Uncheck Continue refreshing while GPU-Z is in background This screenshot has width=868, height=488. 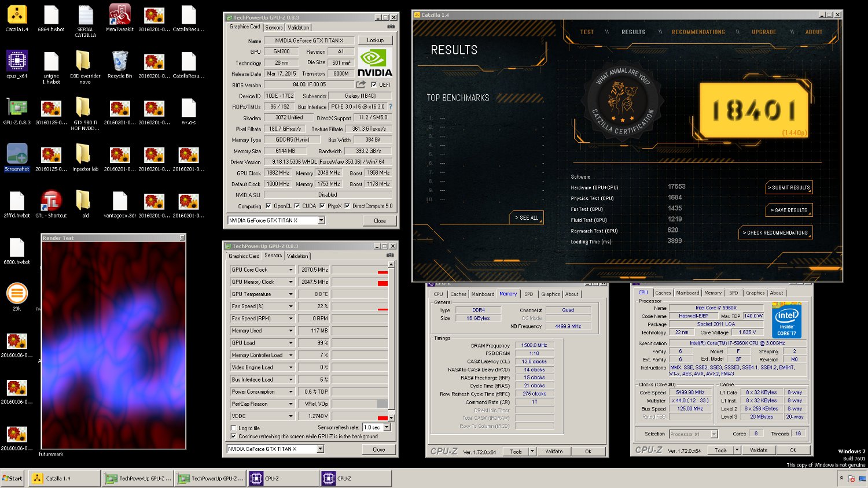tap(233, 437)
